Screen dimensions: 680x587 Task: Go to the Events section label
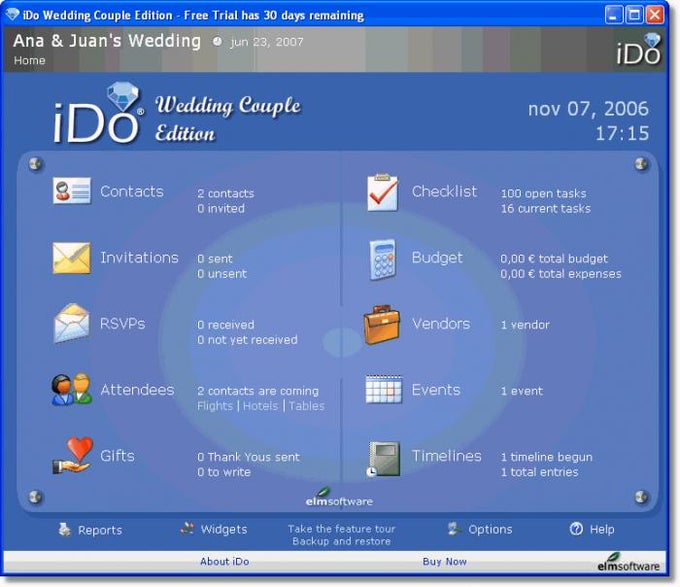click(x=436, y=389)
